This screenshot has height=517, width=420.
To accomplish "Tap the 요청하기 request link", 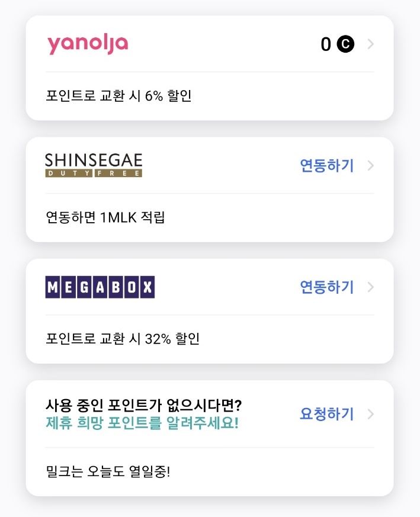I will [326, 414].
